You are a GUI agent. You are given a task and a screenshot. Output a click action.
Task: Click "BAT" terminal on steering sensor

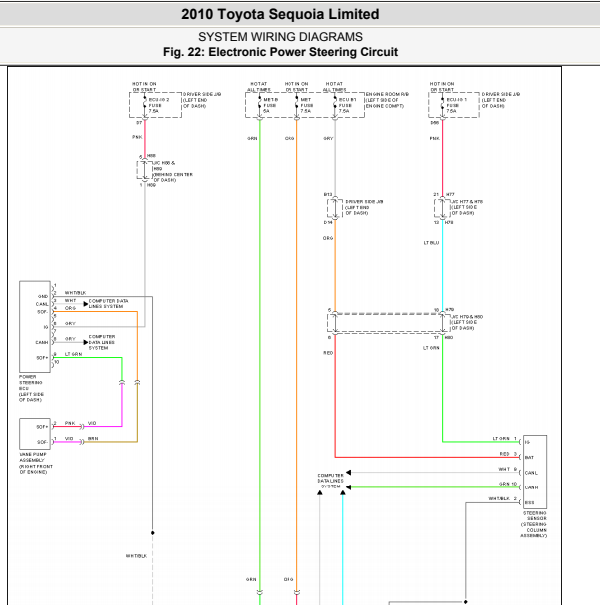click(x=529, y=457)
